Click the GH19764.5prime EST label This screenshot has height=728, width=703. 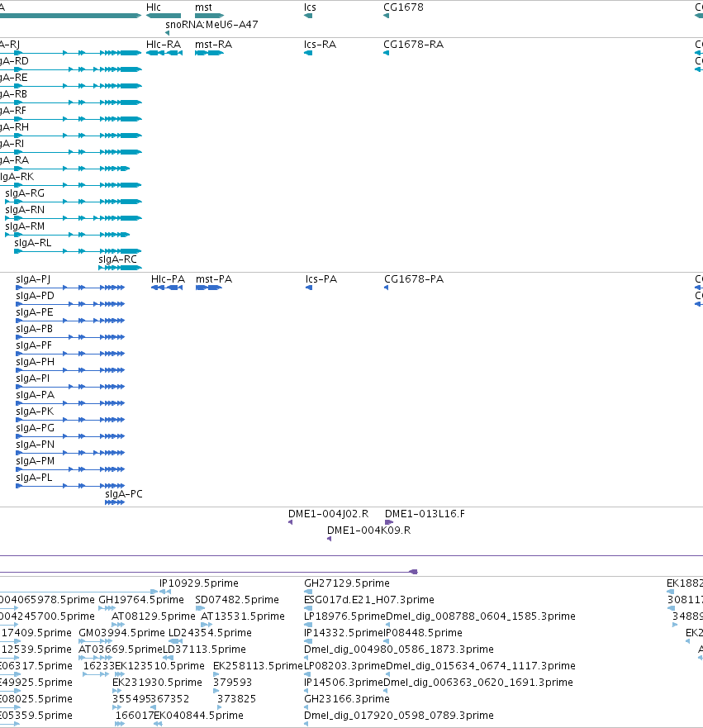click(141, 600)
